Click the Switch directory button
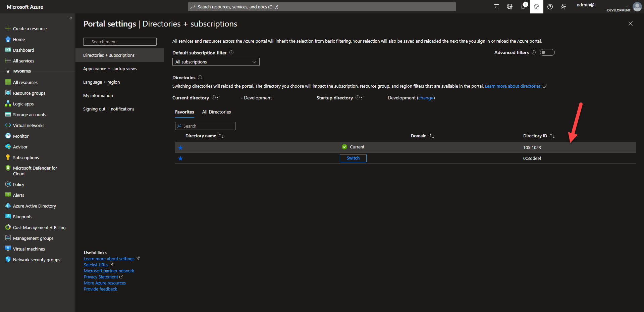The image size is (644, 312). pyautogui.click(x=353, y=158)
